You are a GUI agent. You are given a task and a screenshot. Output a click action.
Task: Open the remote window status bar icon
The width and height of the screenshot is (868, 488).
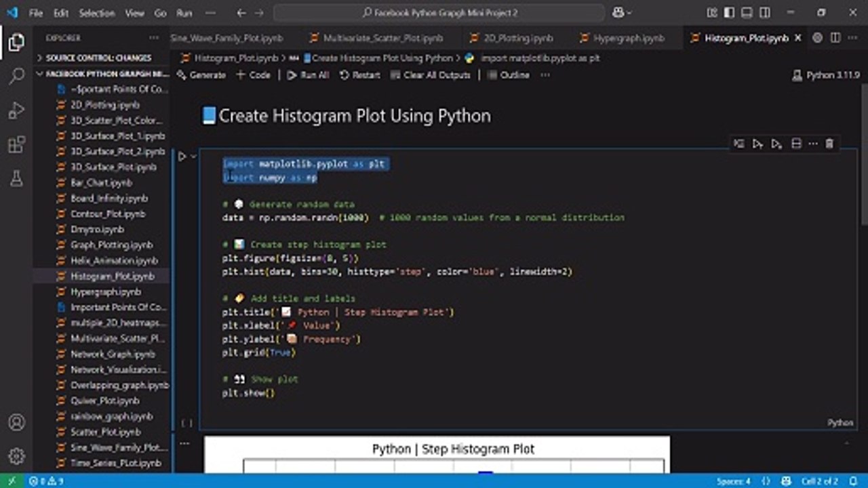coord(12,481)
